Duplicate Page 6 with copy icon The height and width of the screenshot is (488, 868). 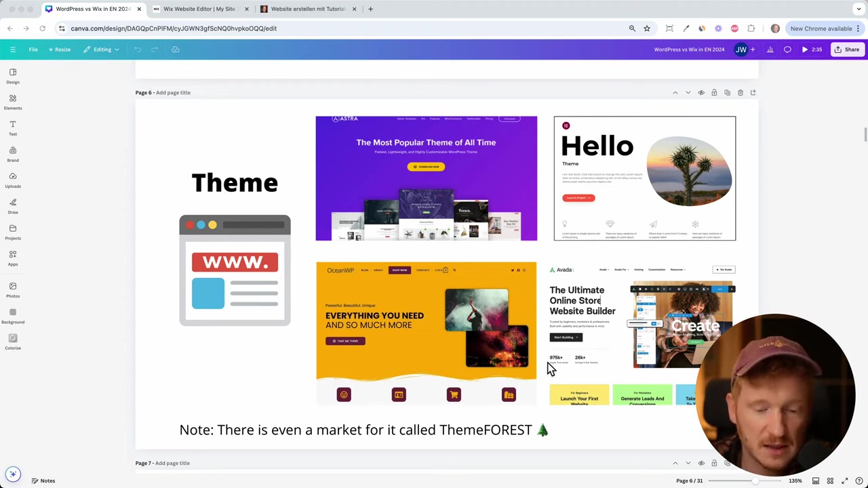(x=727, y=92)
